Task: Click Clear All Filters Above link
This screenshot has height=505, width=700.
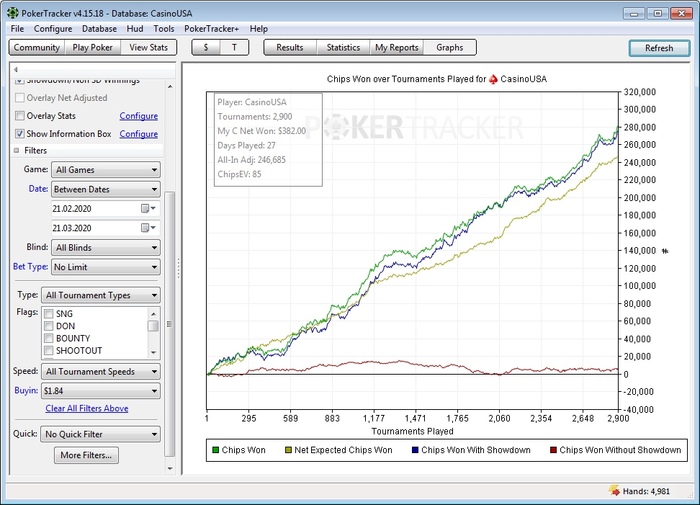Action: click(87, 408)
